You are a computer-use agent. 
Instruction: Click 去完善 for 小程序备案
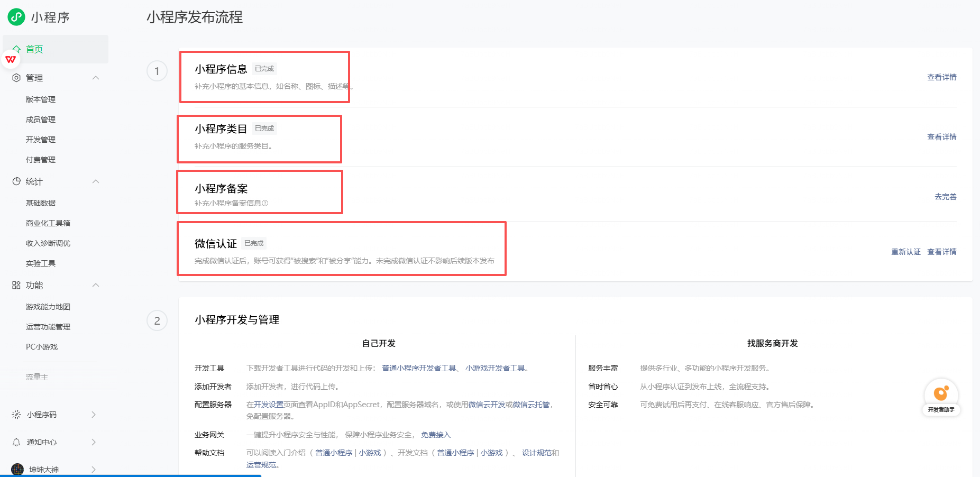pos(946,196)
